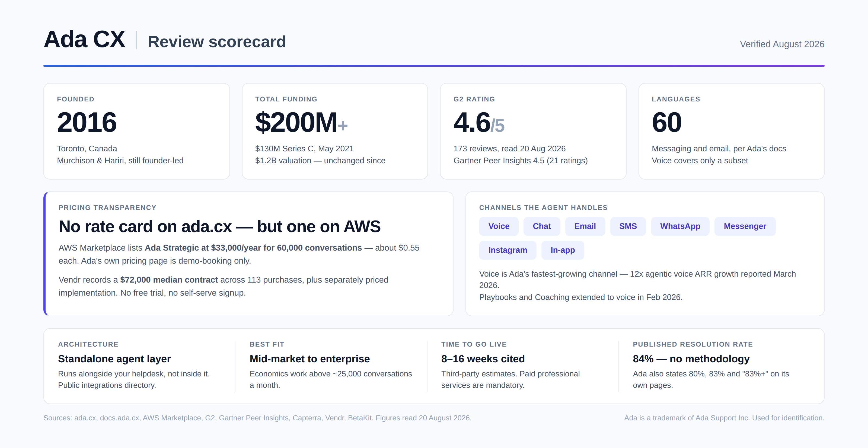Image resolution: width=868 pixels, height=448 pixels.
Task: Click the 'Mid-market to enterprise' heading
Action: 309,359
